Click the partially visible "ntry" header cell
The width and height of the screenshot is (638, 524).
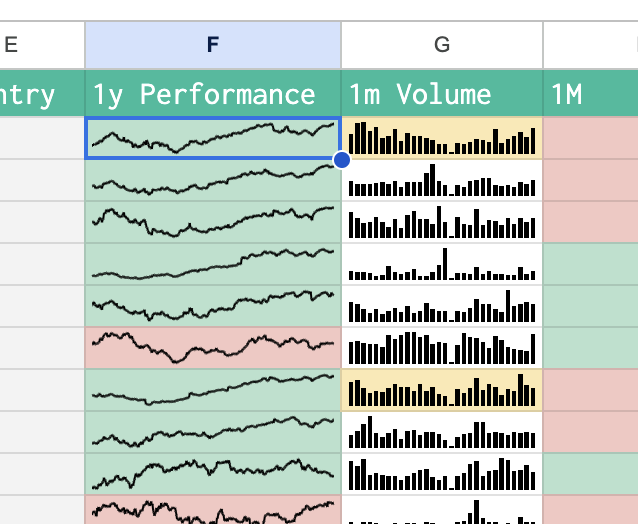pyautogui.click(x=42, y=94)
